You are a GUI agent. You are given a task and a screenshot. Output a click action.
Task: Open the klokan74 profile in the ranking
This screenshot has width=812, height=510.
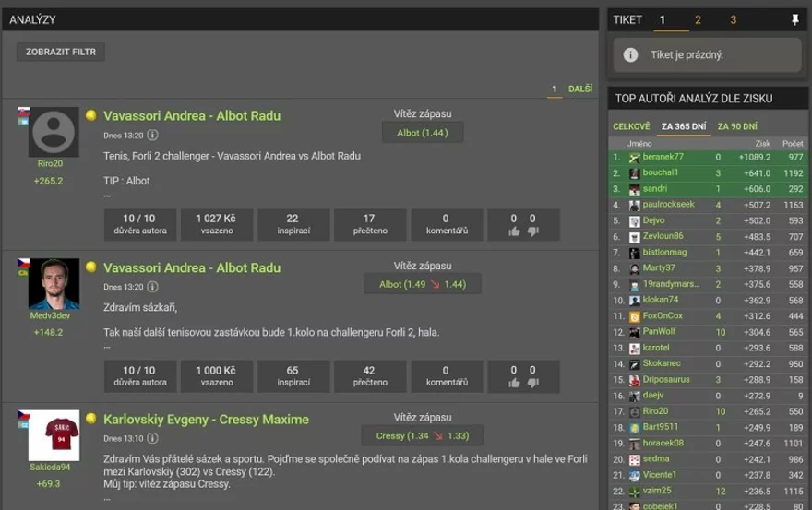pyautogui.click(x=661, y=300)
